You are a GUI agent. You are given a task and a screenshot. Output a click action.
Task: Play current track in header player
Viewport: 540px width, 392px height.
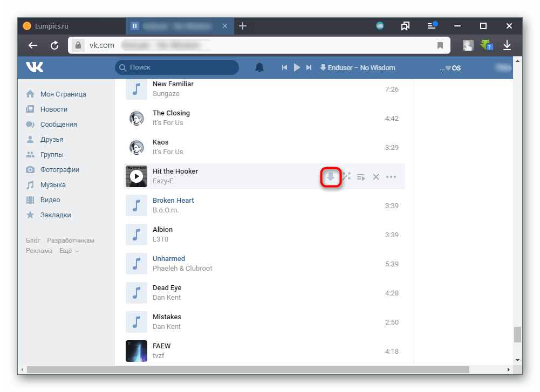coord(297,67)
